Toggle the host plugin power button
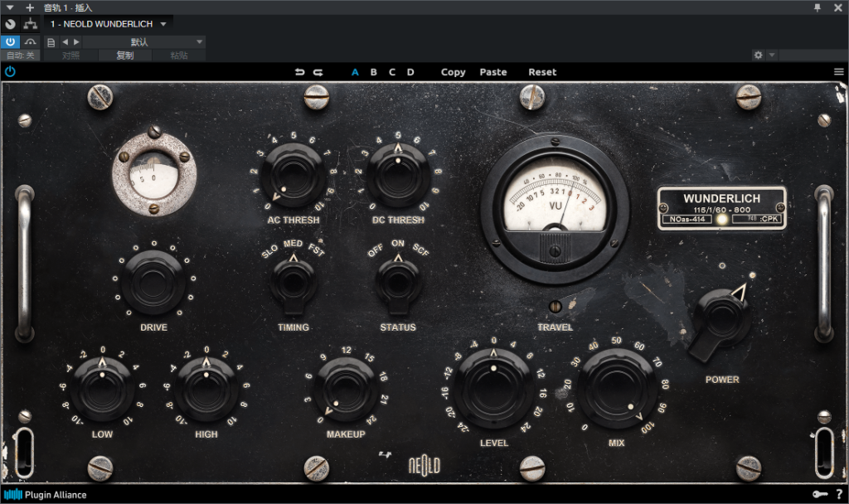The height and width of the screenshot is (504, 849). point(10,41)
